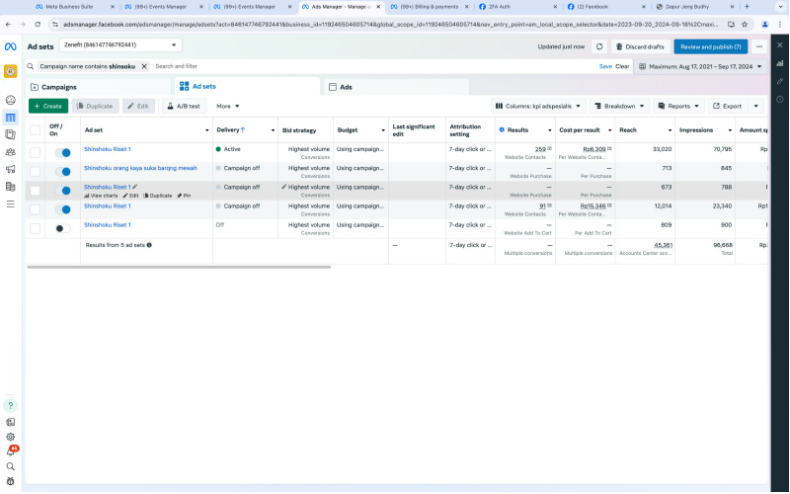Remove the shinsoku campaign name filter

144,66
